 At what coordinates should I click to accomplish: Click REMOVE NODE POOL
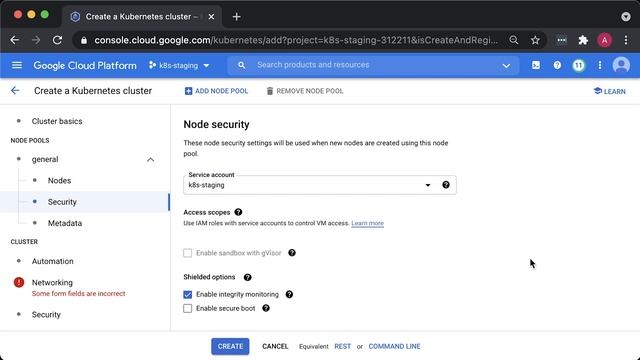pos(304,91)
